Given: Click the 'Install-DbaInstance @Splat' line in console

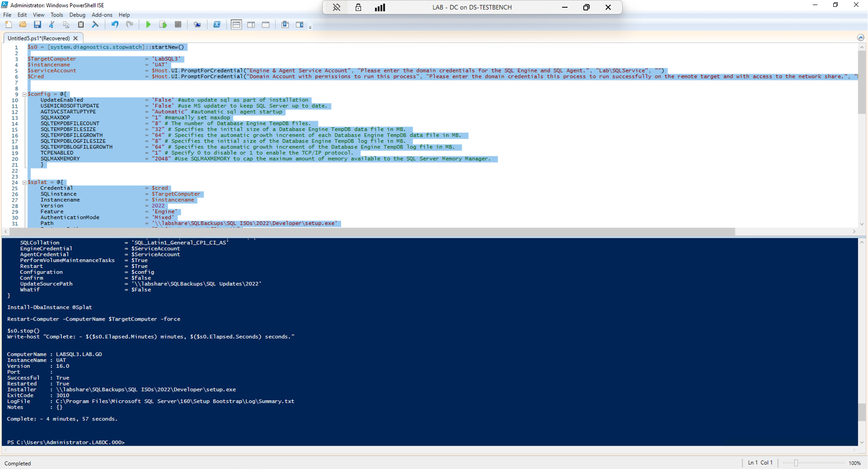Looking at the screenshot, I should 49,307.
